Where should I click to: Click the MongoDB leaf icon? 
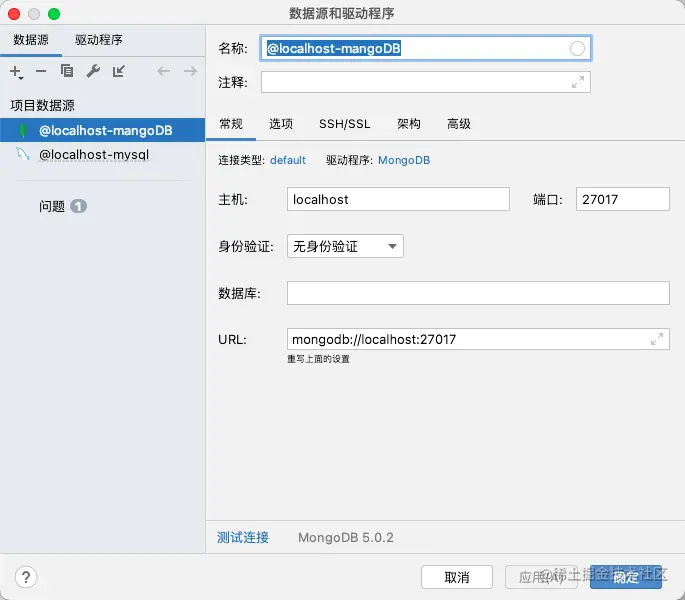point(23,130)
